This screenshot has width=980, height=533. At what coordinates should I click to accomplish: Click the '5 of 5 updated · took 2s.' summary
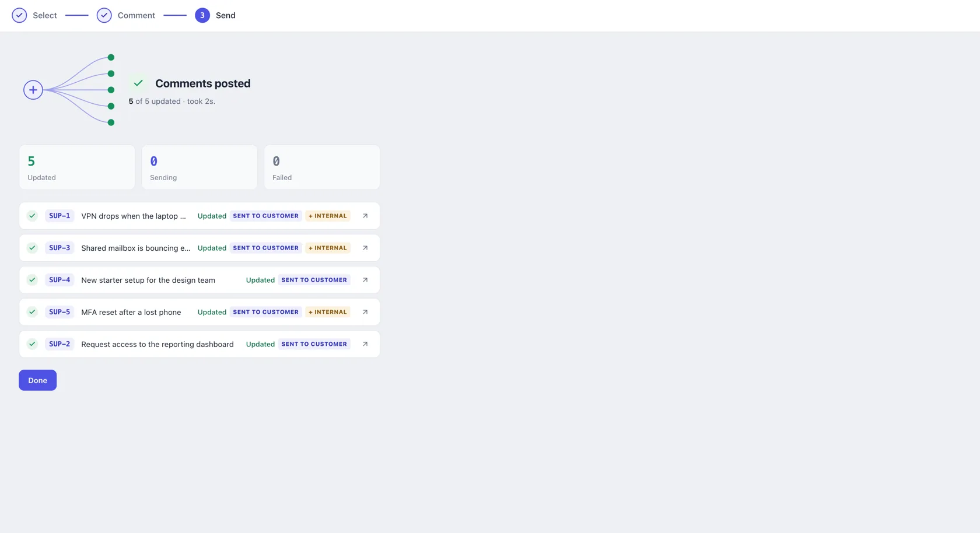[x=172, y=101]
